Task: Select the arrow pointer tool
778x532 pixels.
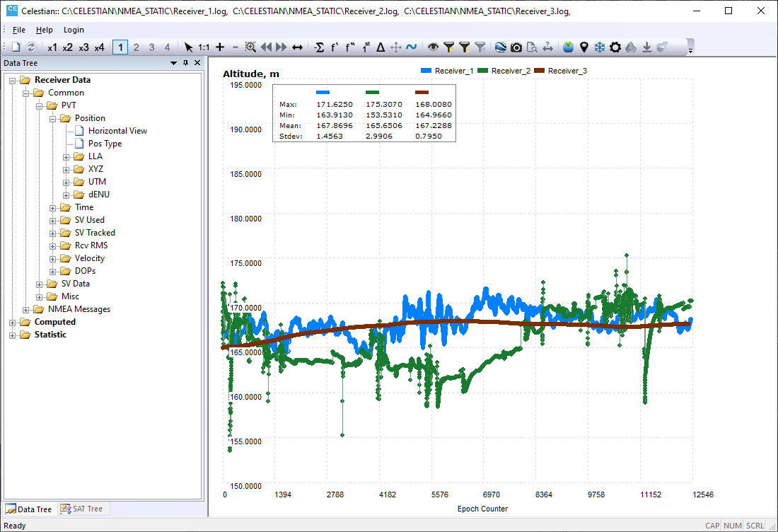Action: tap(188, 47)
